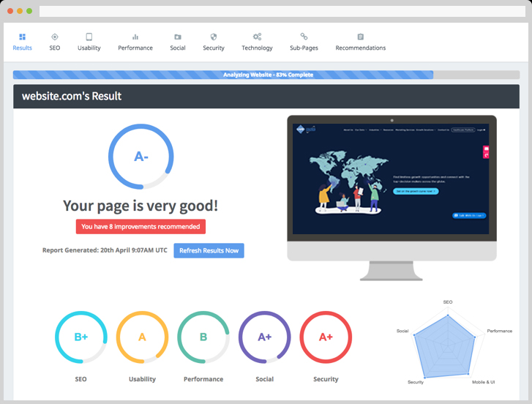The image size is (532, 404).
Task: Click the Sub-Pages link icon
Action: [x=304, y=37]
